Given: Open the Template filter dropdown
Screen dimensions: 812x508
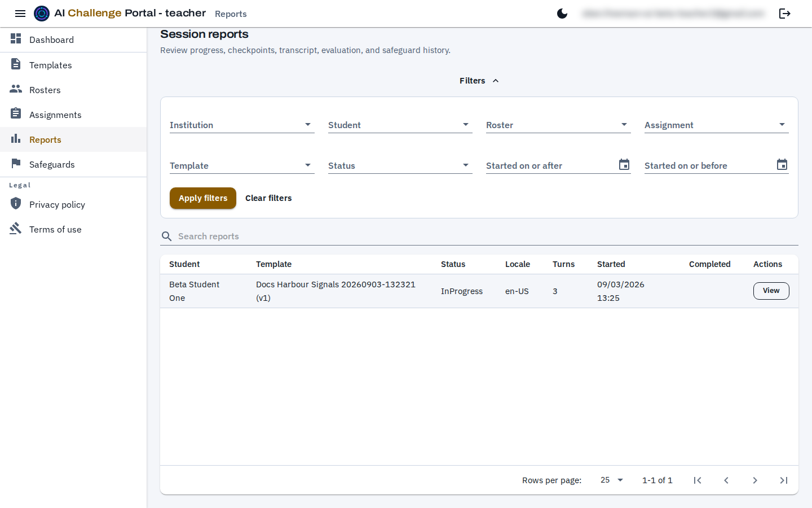Looking at the screenshot, I should (x=242, y=165).
